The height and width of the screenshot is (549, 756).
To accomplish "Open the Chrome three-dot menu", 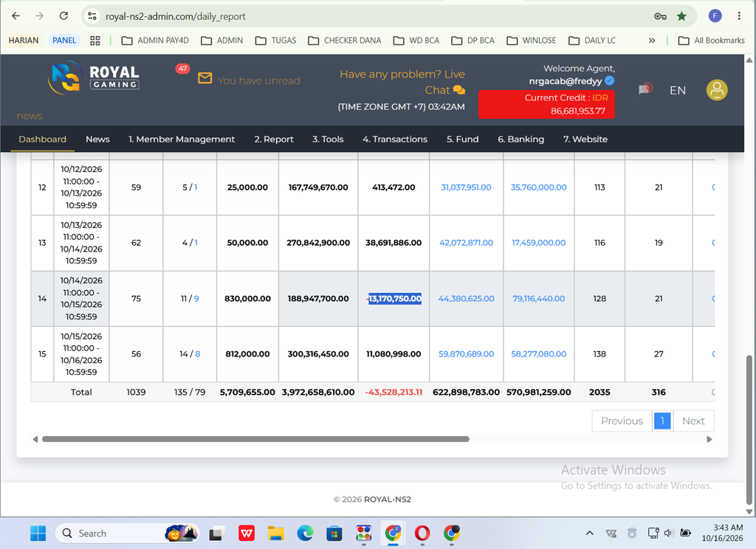I will point(738,16).
